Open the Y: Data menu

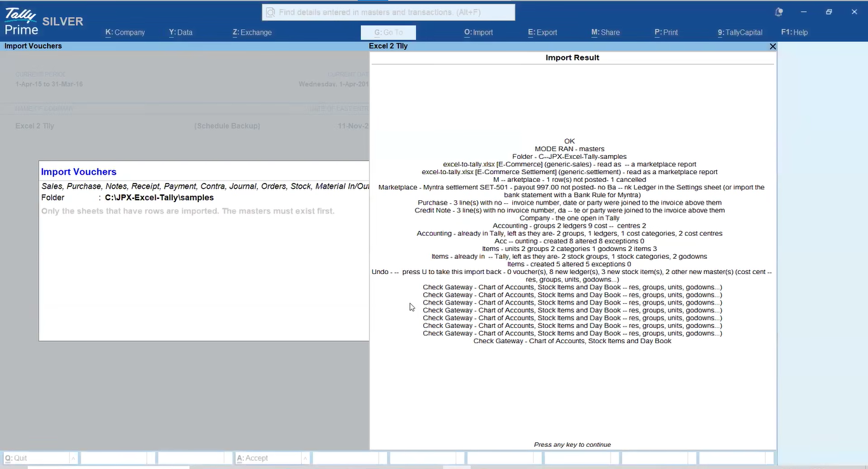pos(181,32)
